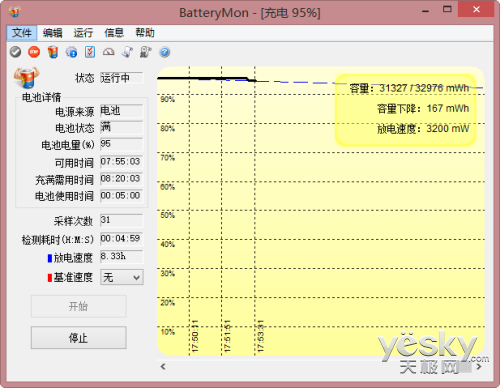Click the 17:53:31 time label on graph

click(x=261, y=336)
